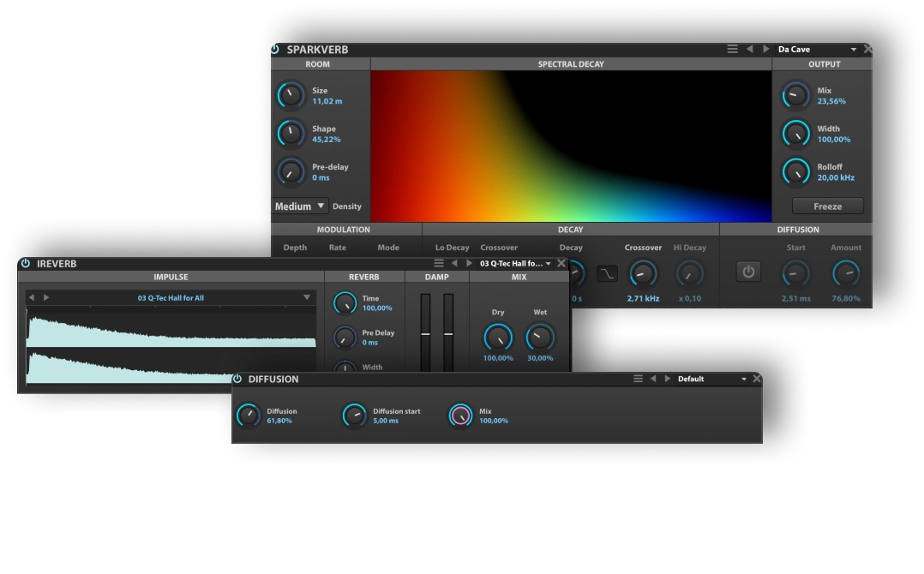Select the previous impulse in the Impulse panel
The image size is (924, 574).
(32, 298)
